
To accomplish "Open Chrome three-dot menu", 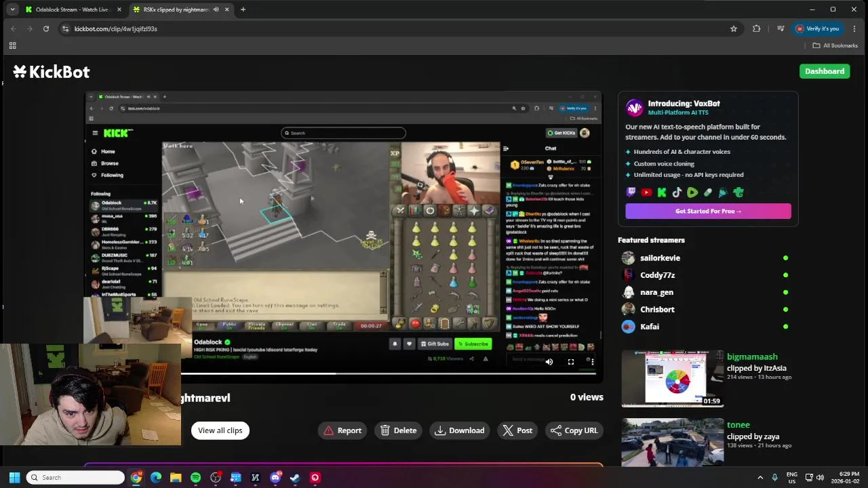I will 854,28.
